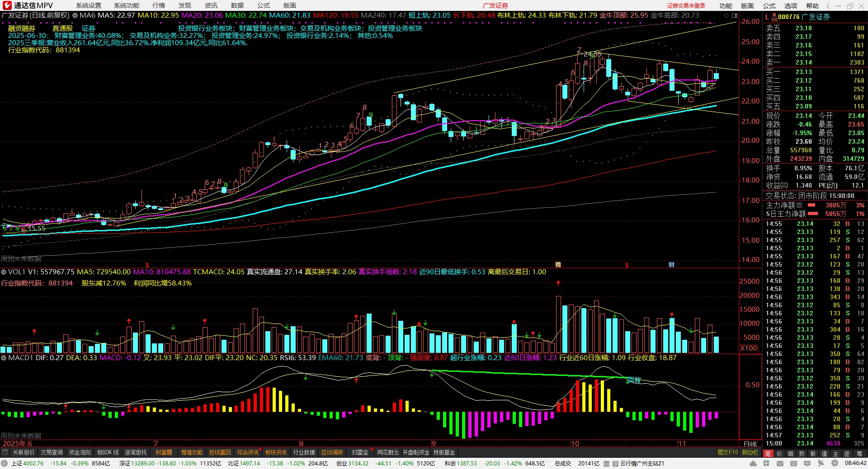Click the 直通股 tag
The height and width of the screenshot is (469, 868).
(x=62, y=28)
